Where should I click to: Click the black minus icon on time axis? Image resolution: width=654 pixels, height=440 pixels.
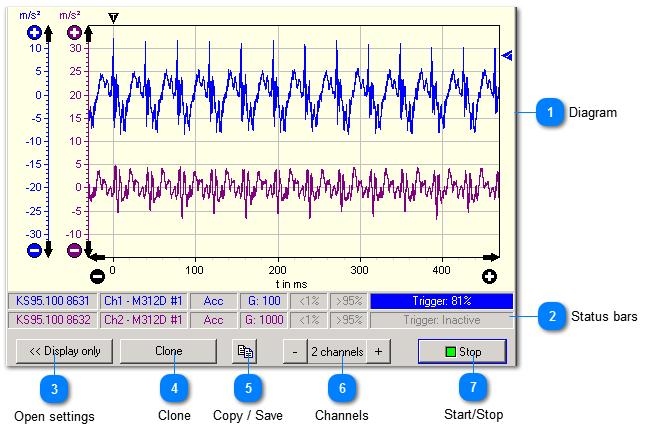point(98,276)
